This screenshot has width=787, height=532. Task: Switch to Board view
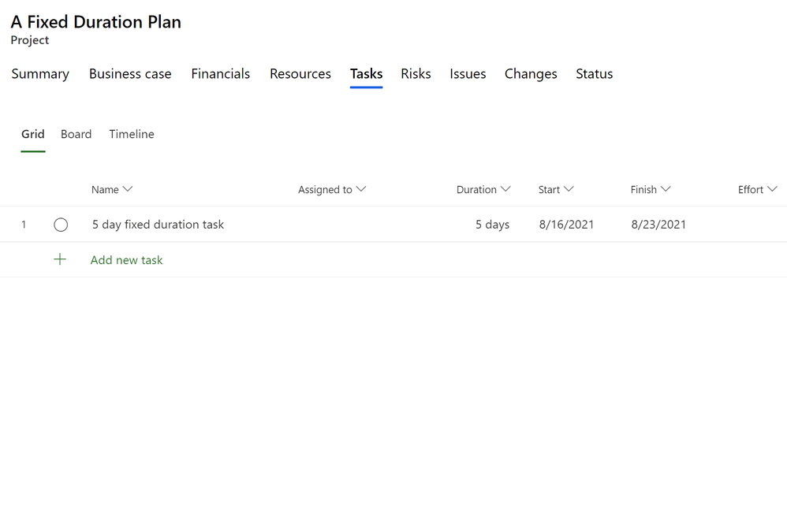(x=76, y=134)
